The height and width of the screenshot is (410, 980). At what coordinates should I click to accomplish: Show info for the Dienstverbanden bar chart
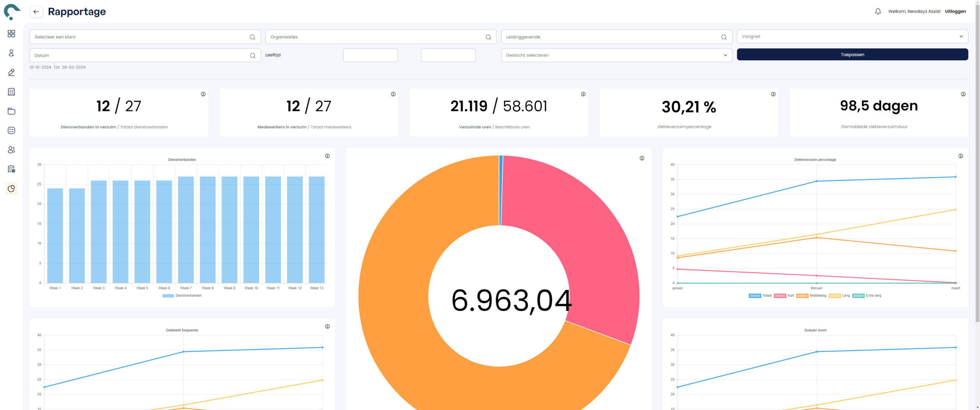pyautogui.click(x=327, y=156)
